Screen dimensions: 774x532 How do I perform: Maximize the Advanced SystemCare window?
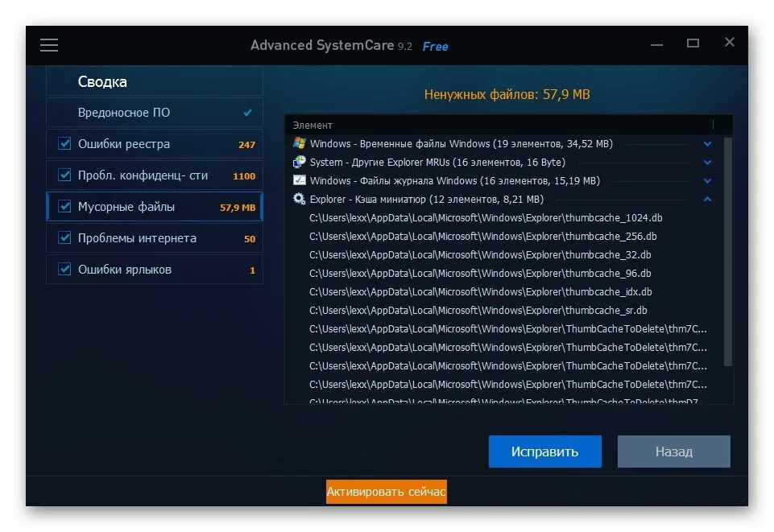693,43
